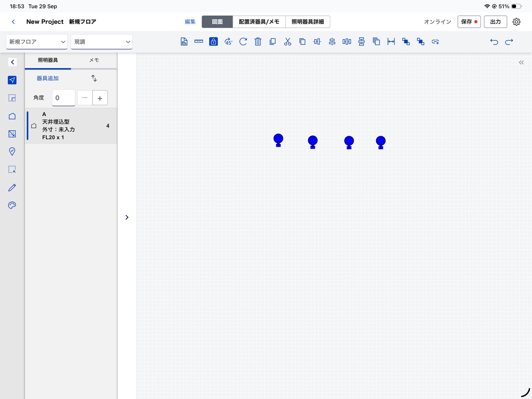532x399 pixels.
Task: Click the link-add icon in toolbar
Action: (x=435, y=42)
